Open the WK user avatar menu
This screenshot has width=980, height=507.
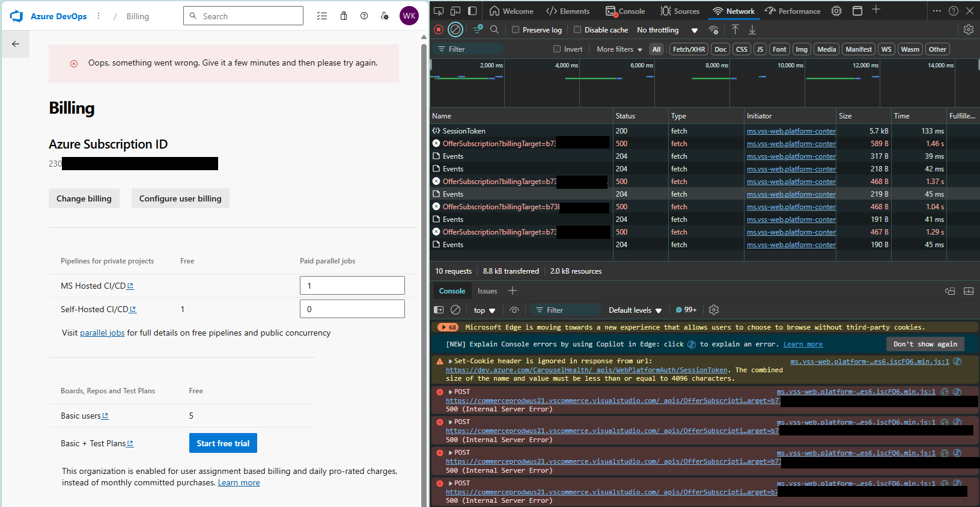pyautogui.click(x=409, y=16)
